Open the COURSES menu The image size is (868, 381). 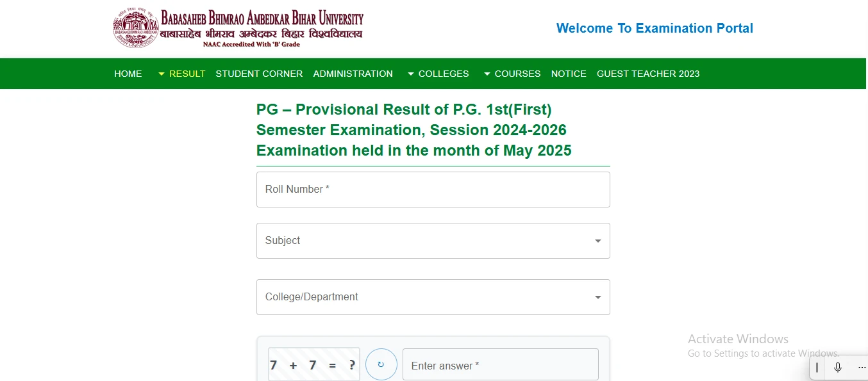(517, 74)
